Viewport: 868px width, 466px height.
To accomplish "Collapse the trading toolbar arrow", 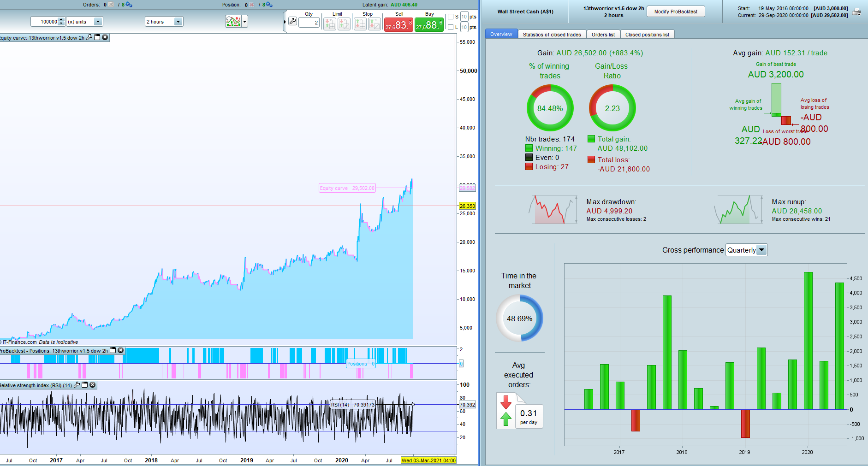I will pyautogui.click(x=285, y=22).
